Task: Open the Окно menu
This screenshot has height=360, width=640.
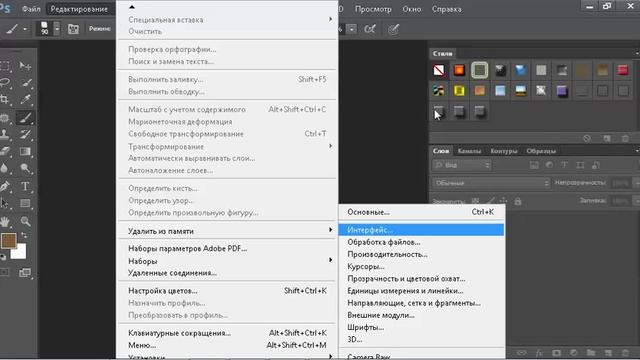Action: [x=411, y=9]
